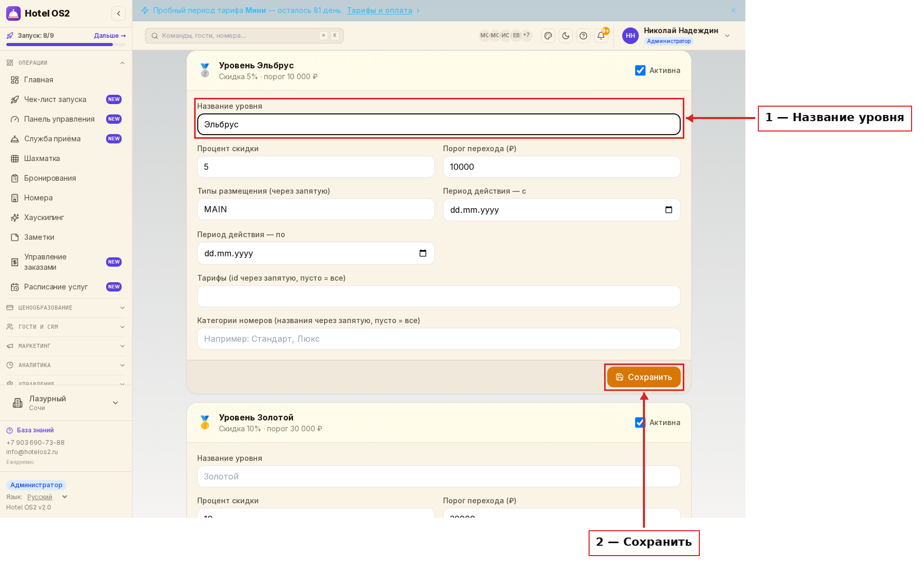Open calendar picker for Период действия — с
Viewport: 924px width, 568px height.
(669, 210)
